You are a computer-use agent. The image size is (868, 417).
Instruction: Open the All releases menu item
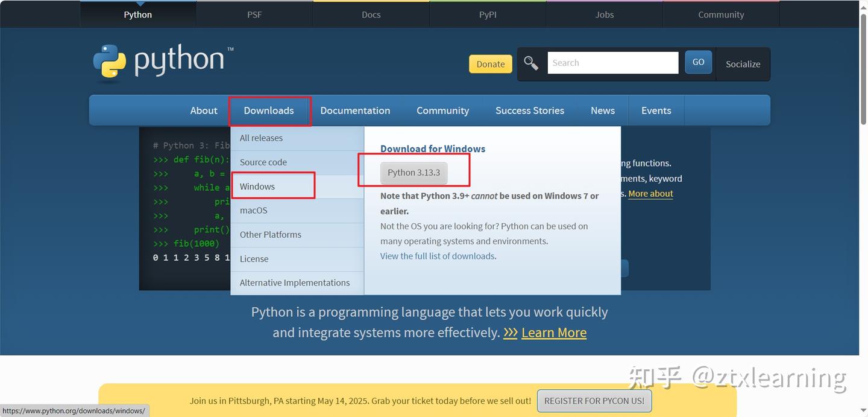pyautogui.click(x=261, y=138)
